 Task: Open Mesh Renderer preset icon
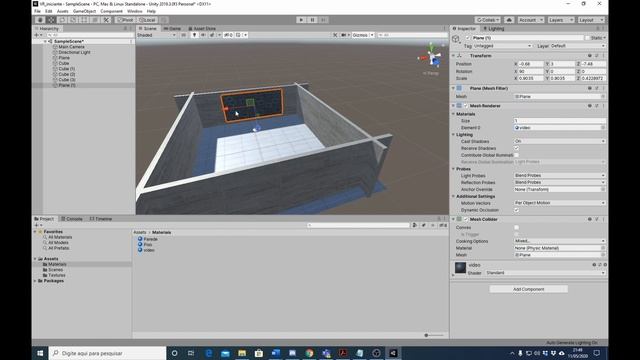click(x=596, y=106)
